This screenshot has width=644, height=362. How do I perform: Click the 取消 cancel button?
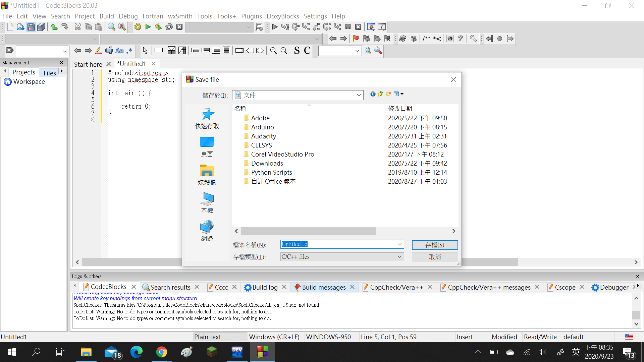[435, 257]
